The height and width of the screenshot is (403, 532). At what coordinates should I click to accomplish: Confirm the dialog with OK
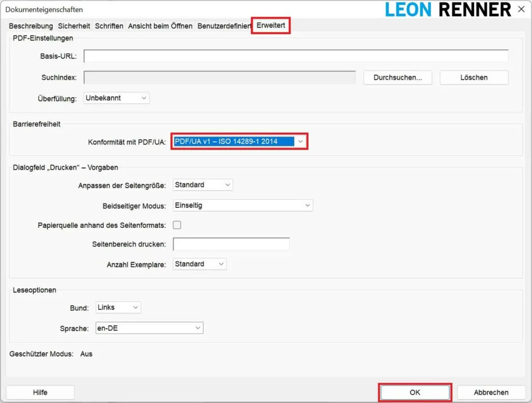coord(415,393)
